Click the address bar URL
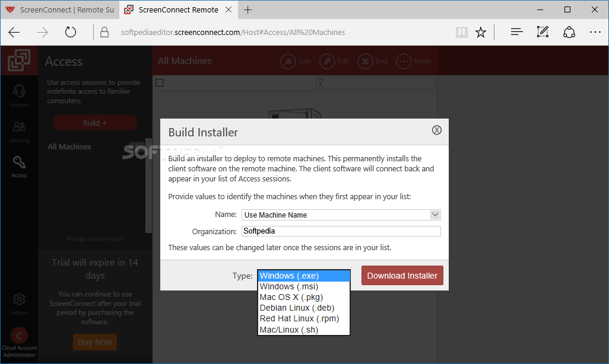Viewport: 609px width, 364px height. 233,32
